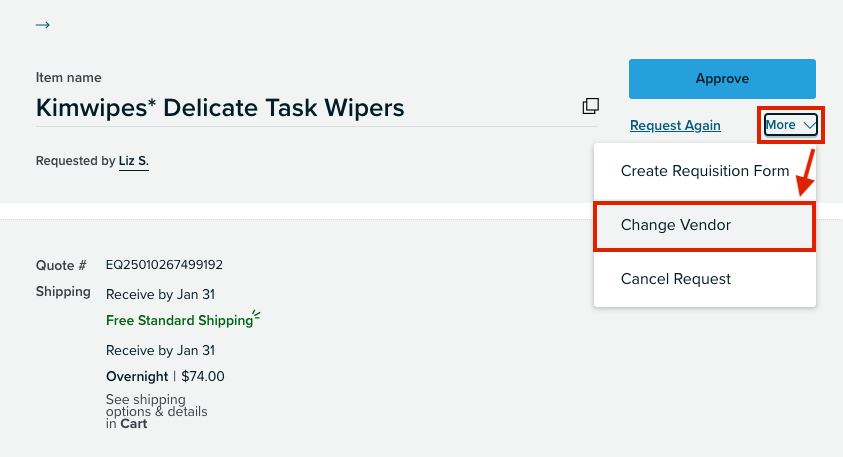The height and width of the screenshot is (457, 843).
Task: Click the chevron arrow inside More button
Action: click(x=809, y=125)
